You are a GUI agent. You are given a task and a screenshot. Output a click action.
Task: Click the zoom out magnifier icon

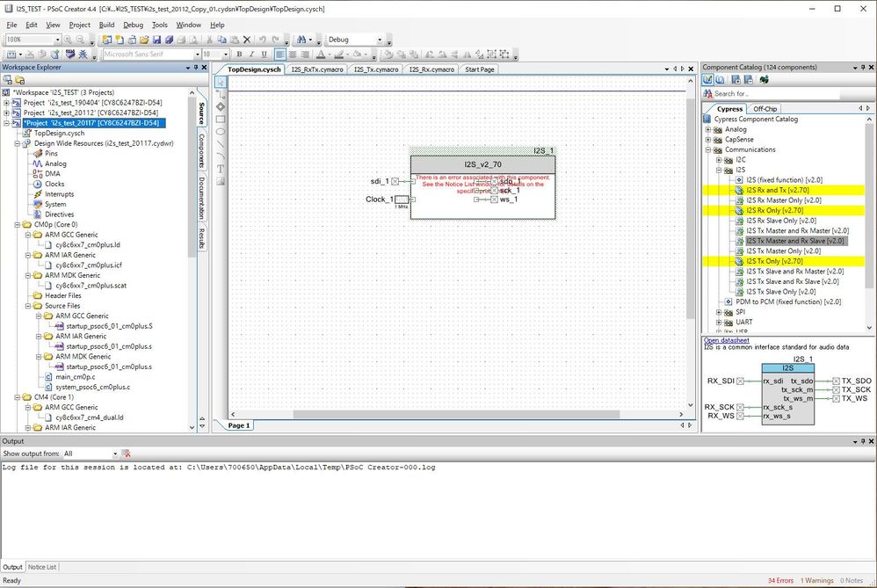(x=81, y=40)
